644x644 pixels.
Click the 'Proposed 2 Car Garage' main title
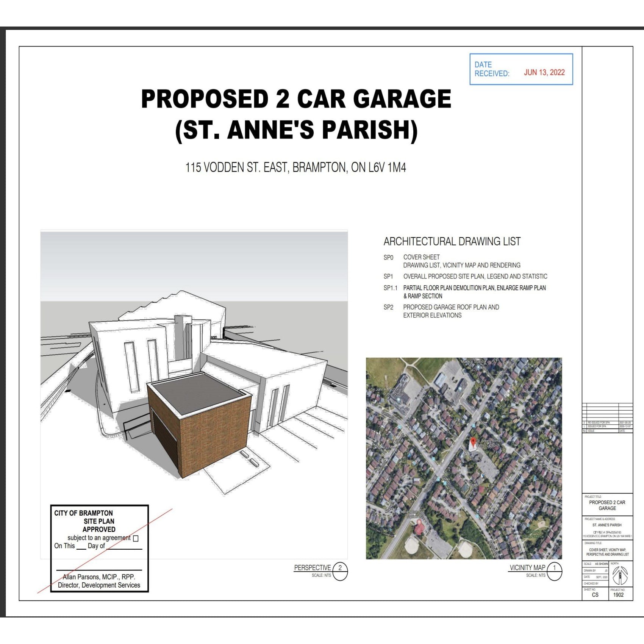pyautogui.click(x=296, y=99)
